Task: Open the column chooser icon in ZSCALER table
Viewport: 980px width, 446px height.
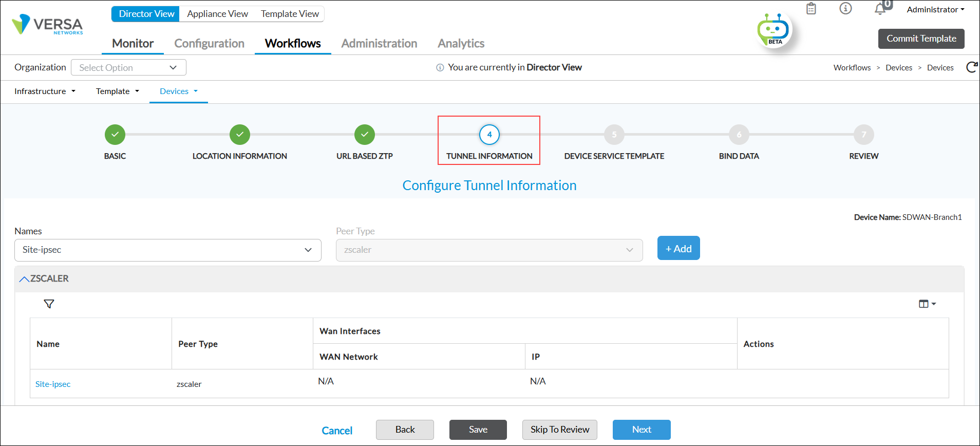Action: 927,304
